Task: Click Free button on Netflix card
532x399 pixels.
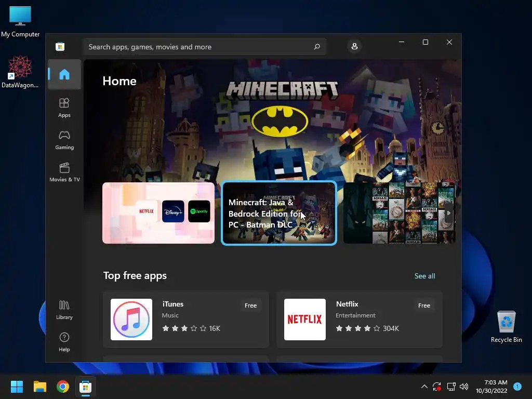Action: click(424, 305)
